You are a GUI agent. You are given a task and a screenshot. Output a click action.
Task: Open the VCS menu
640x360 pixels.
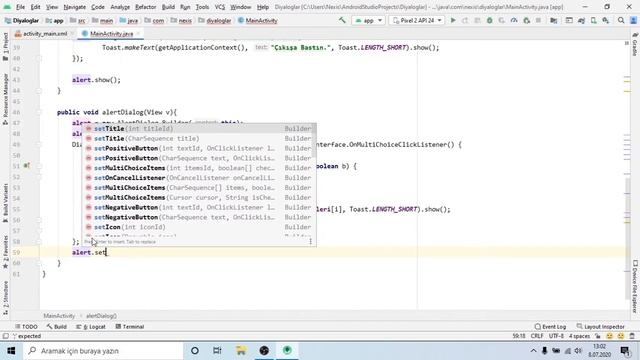point(220,7)
